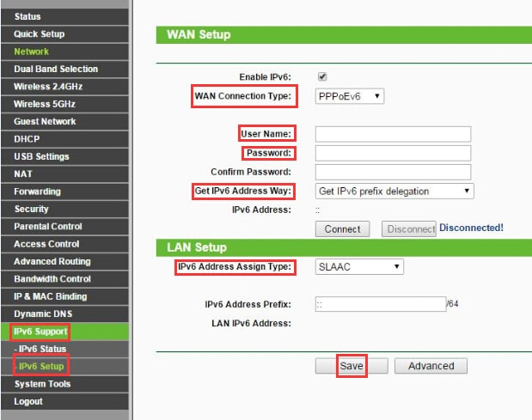The image size is (532, 420).
Task: Expand the Get IPv6 Address Way dropdown
Action: [394, 191]
